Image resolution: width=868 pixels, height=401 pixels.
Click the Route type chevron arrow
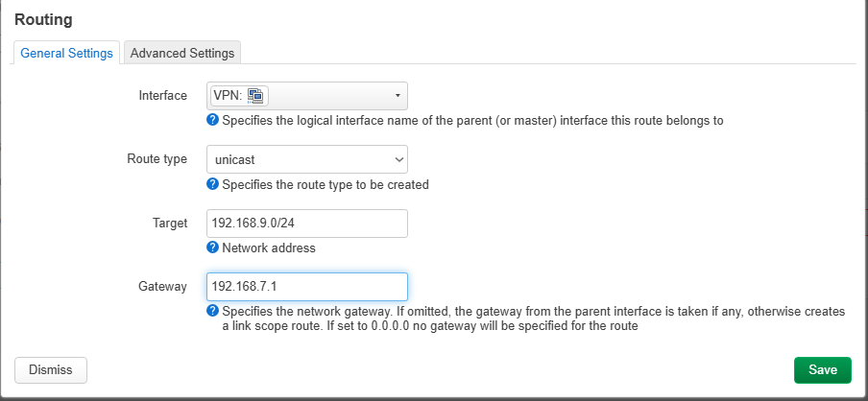(x=397, y=159)
